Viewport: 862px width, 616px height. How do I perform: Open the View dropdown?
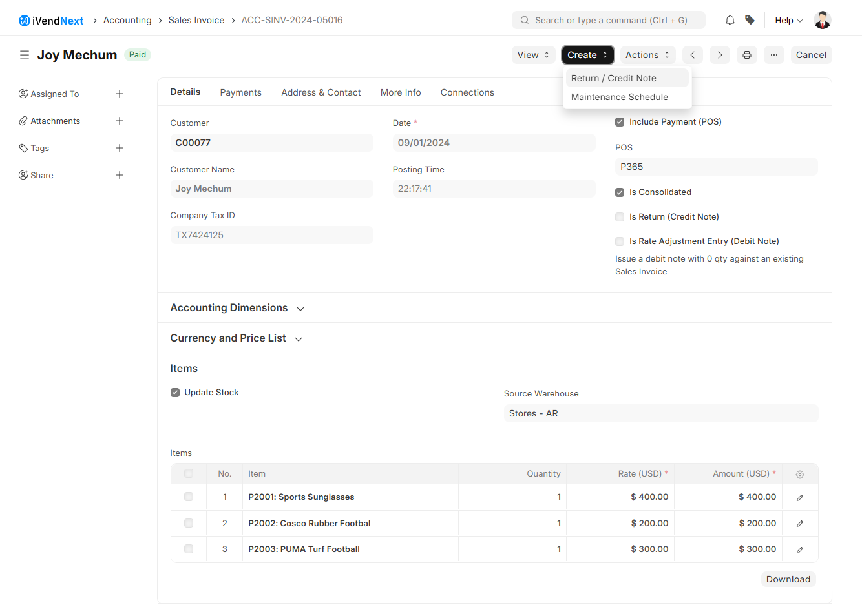coord(533,55)
